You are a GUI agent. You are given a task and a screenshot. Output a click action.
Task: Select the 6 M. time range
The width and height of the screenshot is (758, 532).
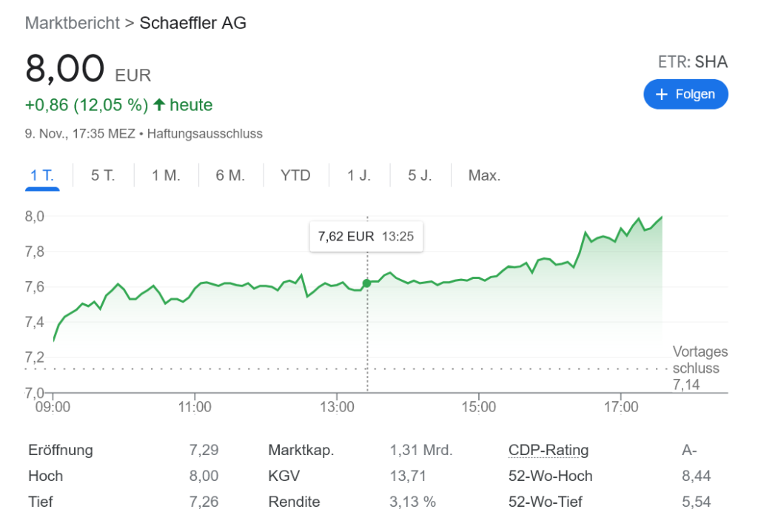pos(231,175)
